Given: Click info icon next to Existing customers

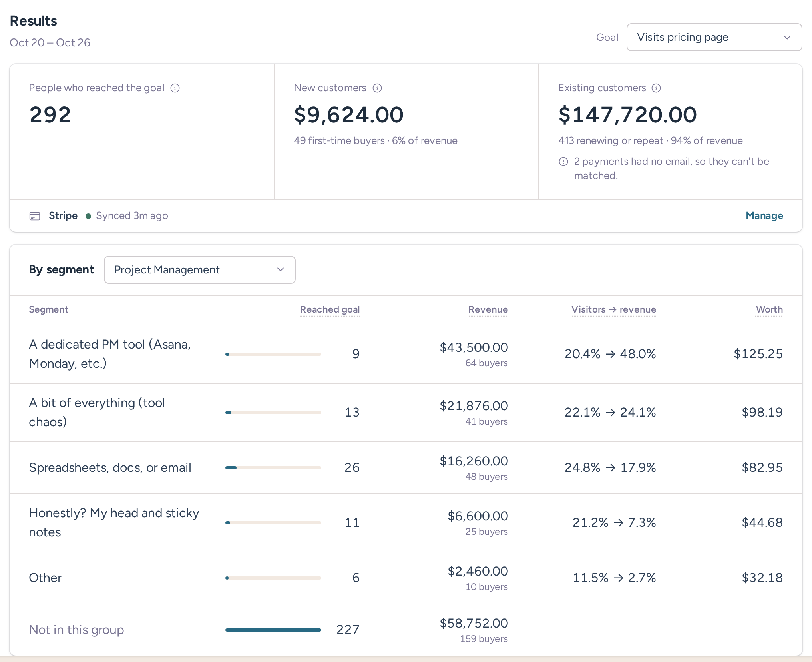Looking at the screenshot, I should click(656, 88).
